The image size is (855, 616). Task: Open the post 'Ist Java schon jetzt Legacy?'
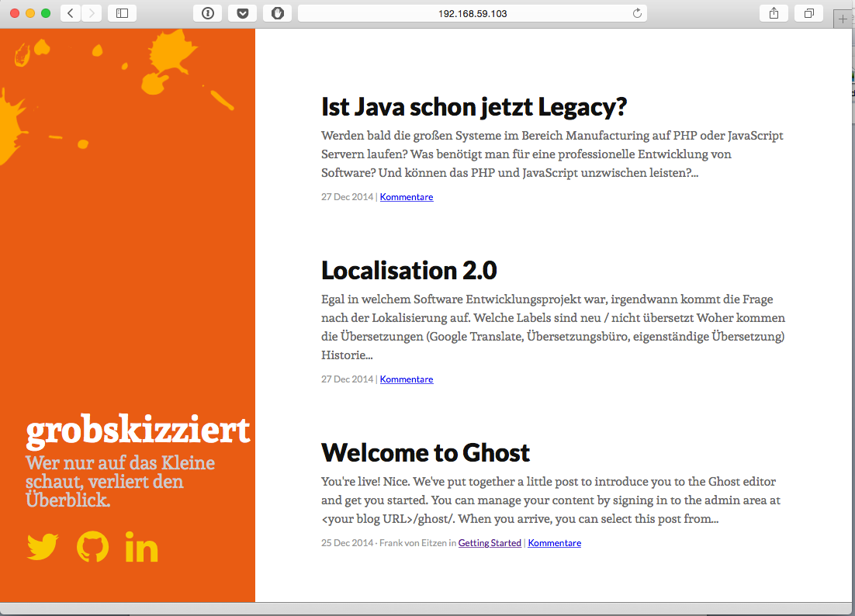(474, 107)
